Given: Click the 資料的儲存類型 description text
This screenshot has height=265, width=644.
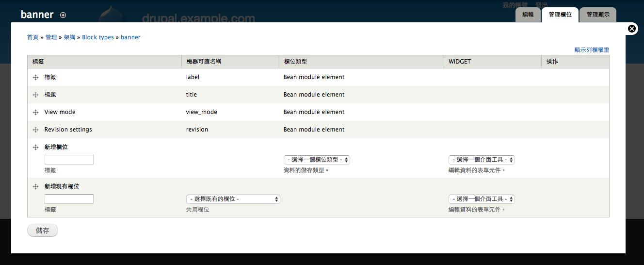Looking at the screenshot, I should pos(306,170).
